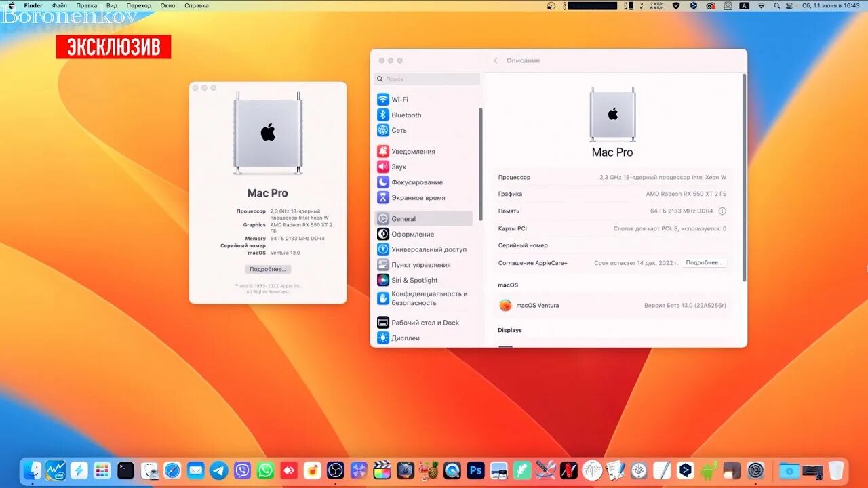
Task: Click Подробнее in About This Mac window
Action: tap(268, 269)
